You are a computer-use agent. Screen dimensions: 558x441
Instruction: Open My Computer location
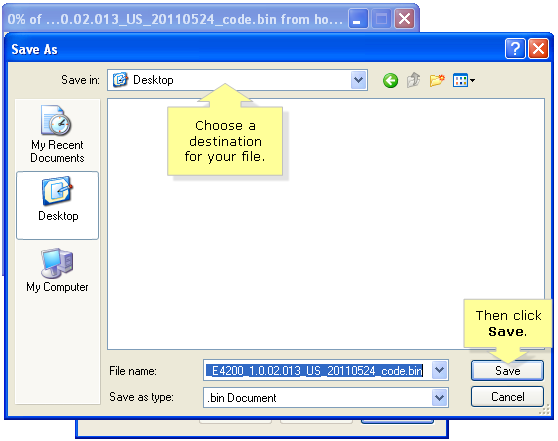(57, 271)
